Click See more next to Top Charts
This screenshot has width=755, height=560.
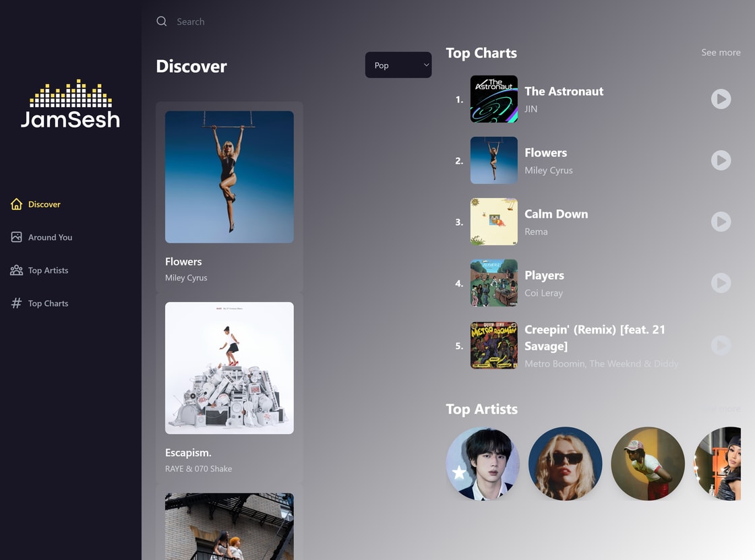(721, 53)
